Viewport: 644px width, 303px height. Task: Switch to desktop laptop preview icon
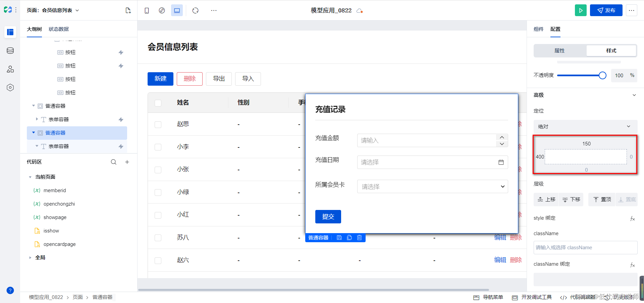(177, 10)
